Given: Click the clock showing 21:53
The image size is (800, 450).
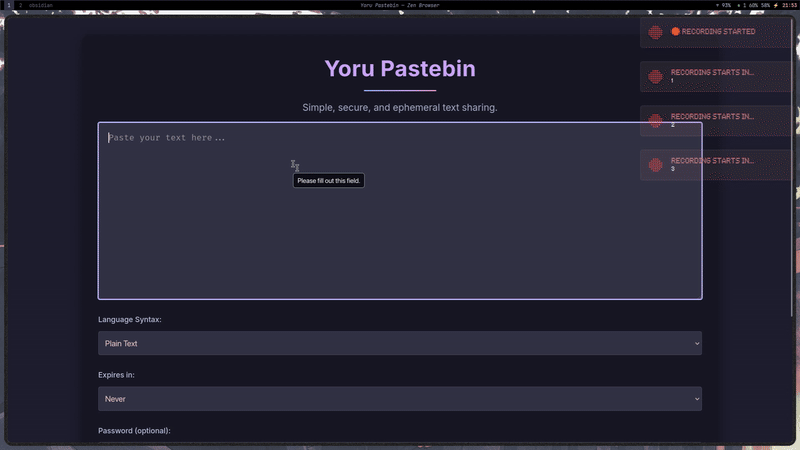Looking at the screenshot, I should pyautogui.click(x=789, y=5).
